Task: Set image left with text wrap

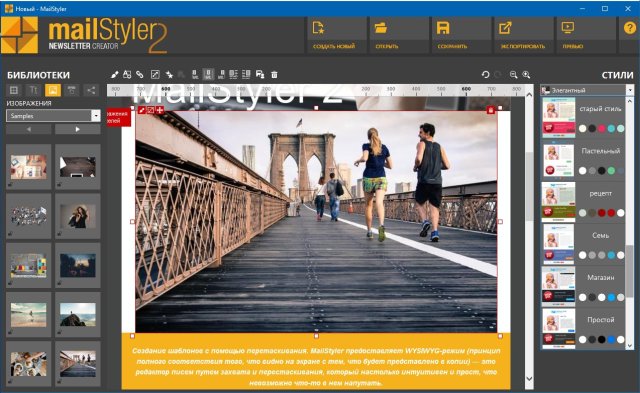Action: click(233, 74)
